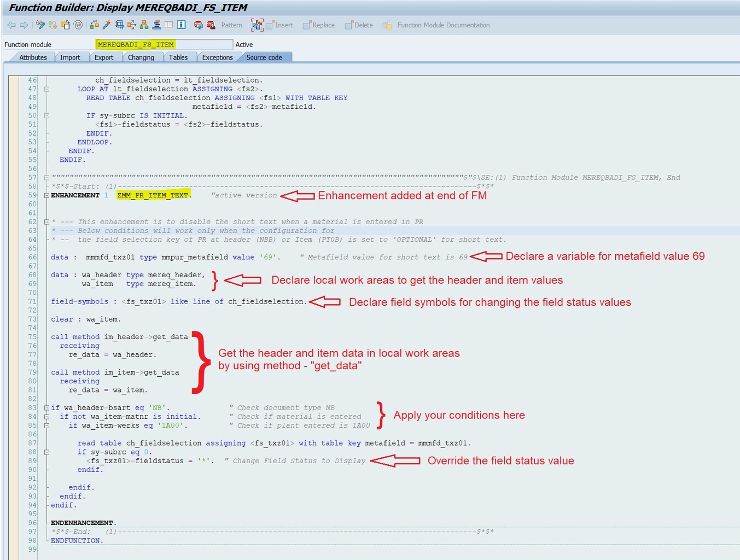Screen dimensions: 740x560
Task: Select the Source code tab
Action: pos(264,57)
